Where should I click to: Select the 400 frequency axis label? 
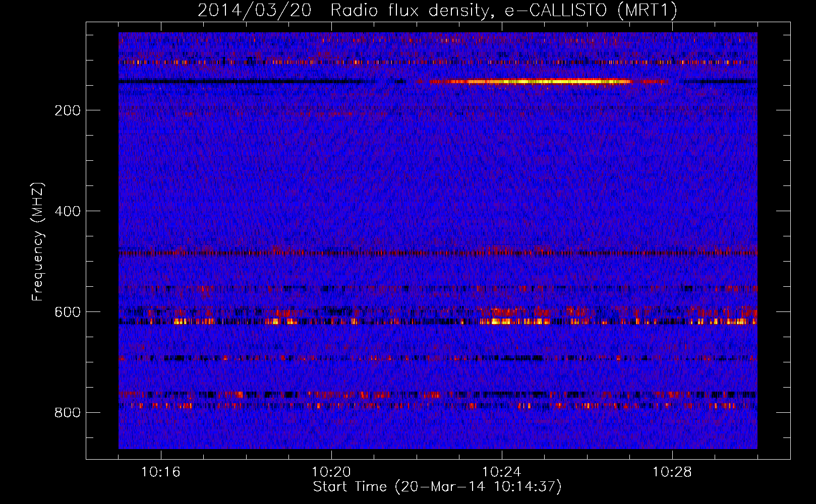click(x=68, y=211)
